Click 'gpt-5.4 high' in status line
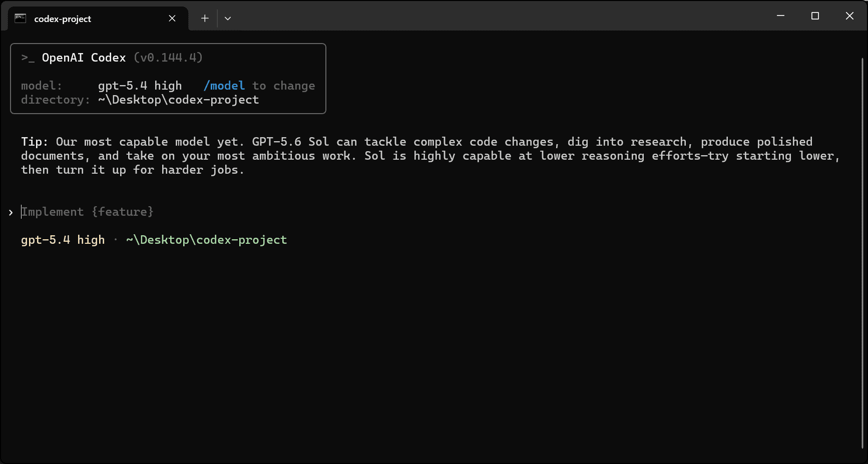 [x=63, y=240]
